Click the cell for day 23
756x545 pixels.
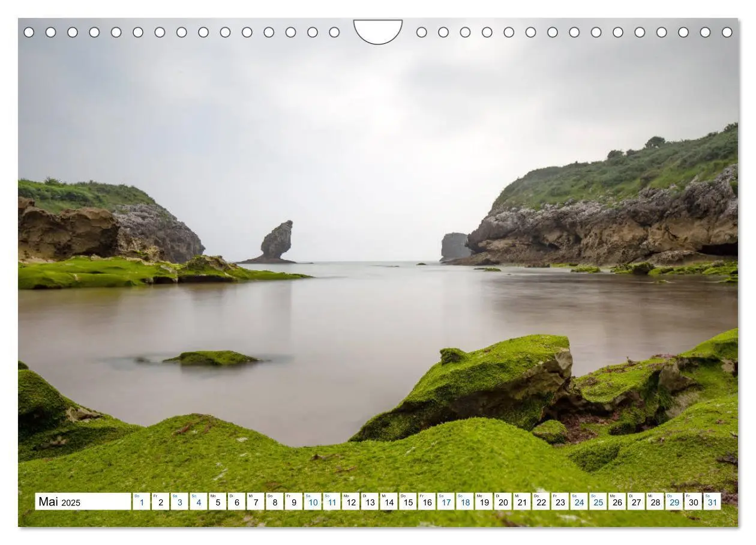(x=560, y=502)
